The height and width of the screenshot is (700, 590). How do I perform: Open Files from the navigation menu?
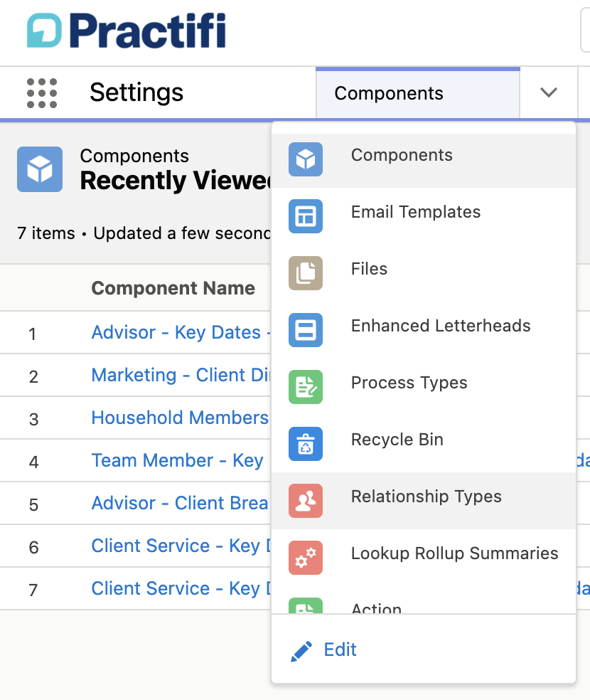424,273
